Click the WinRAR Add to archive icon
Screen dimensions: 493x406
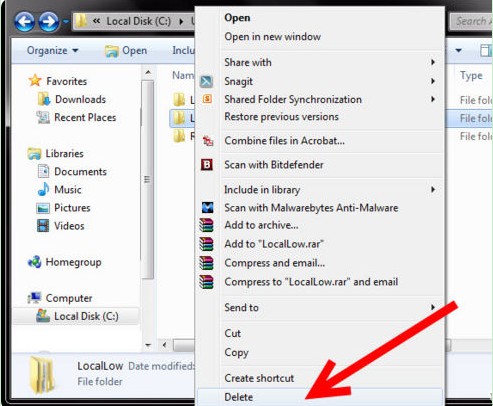207,225
